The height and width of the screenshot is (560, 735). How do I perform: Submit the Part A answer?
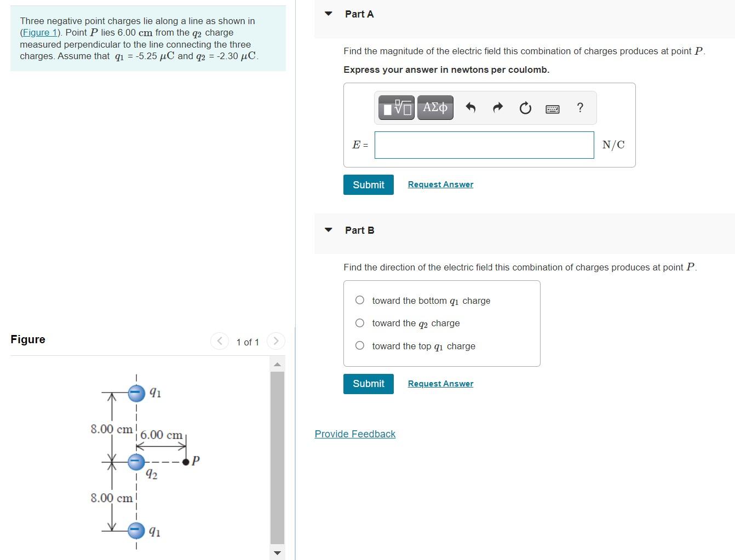click(368, 184)
